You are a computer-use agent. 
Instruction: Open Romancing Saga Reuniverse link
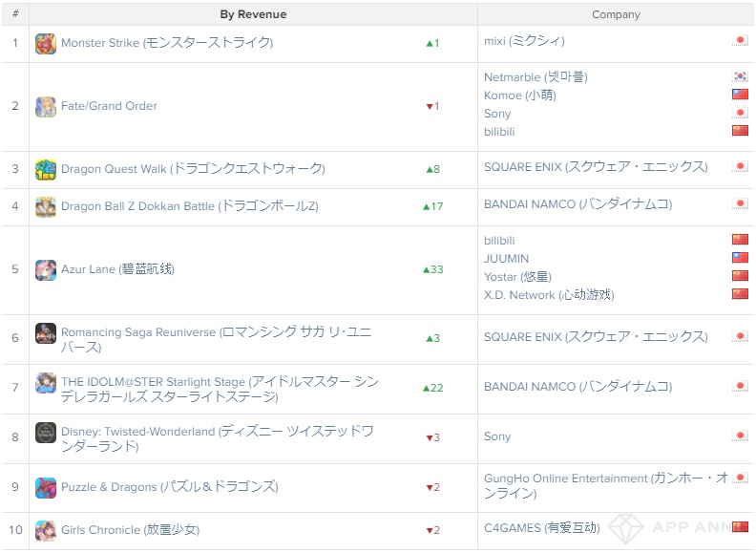216,340
